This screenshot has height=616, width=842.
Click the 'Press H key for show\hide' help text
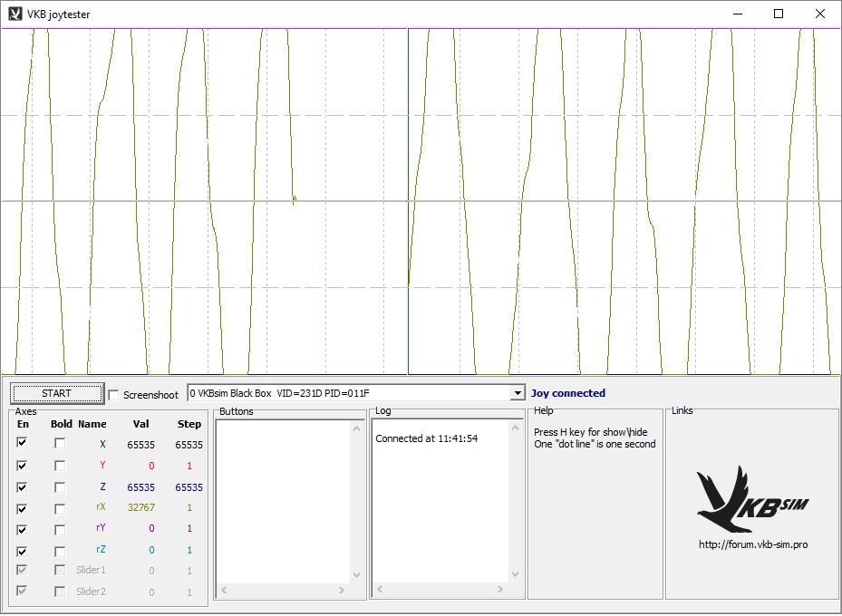[591, 432]
